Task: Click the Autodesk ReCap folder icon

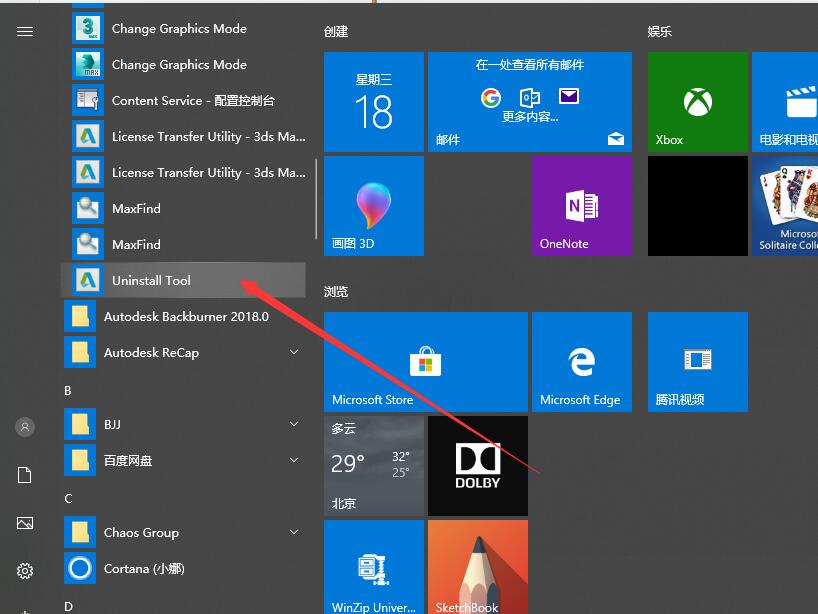Action: pos(80,352)
